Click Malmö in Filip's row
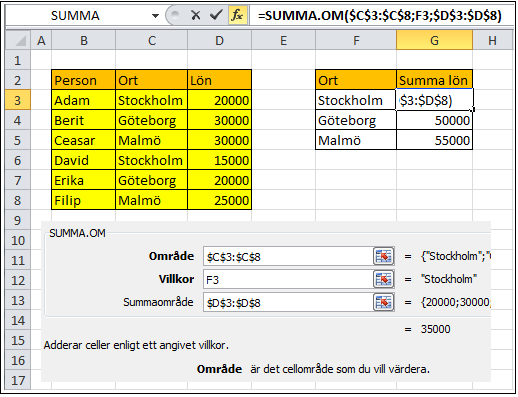 [152, 200]
